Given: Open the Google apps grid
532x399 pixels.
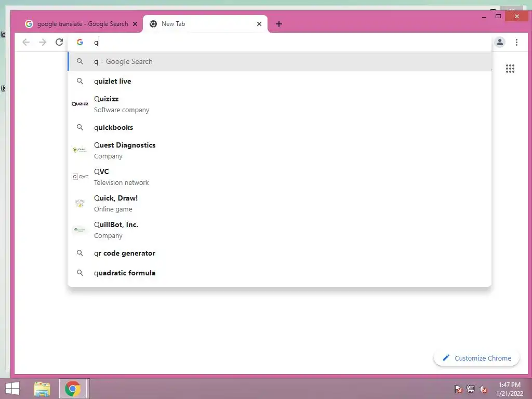Looking at the screenshot, I should [510, 69].
